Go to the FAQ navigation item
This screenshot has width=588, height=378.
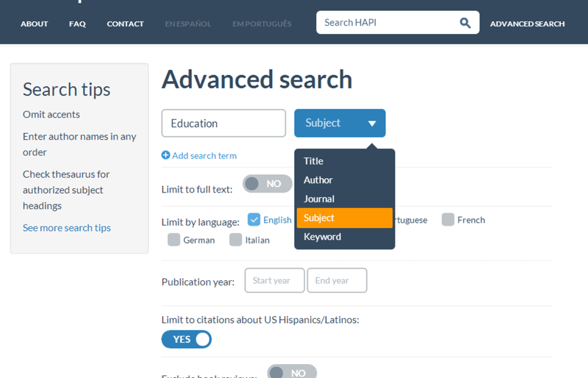pyautogui.click(x=77, y=24)
